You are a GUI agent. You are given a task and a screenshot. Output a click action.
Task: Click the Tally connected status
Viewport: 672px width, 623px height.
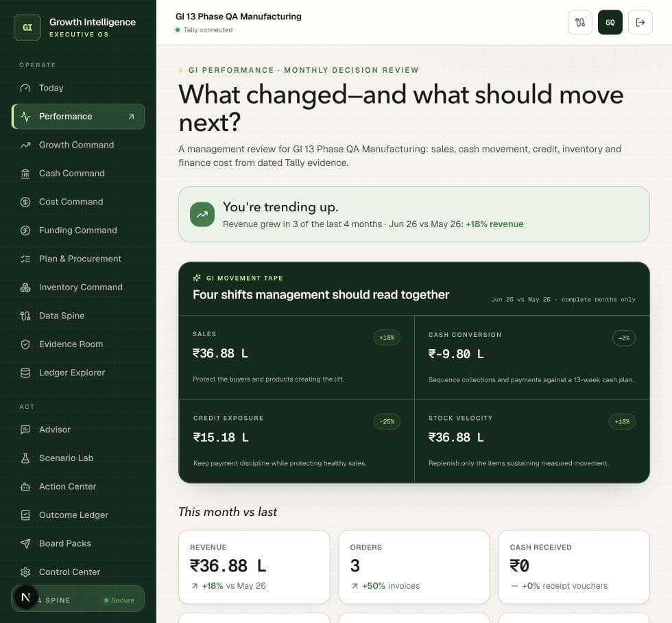pos(204,30)
